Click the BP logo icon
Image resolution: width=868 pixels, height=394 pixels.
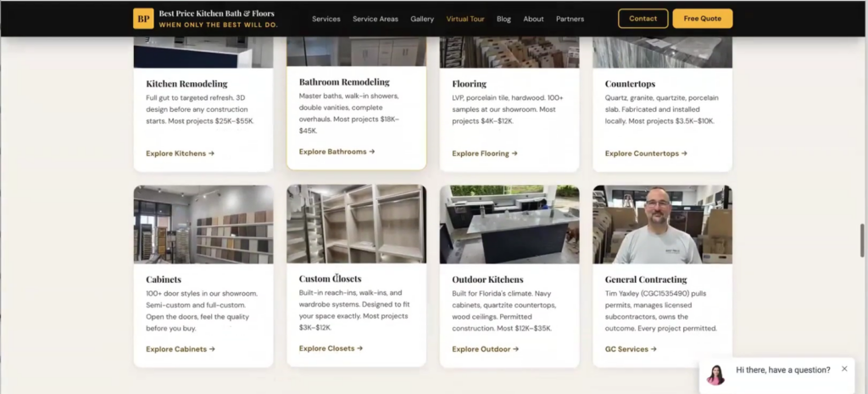[143, 19]
